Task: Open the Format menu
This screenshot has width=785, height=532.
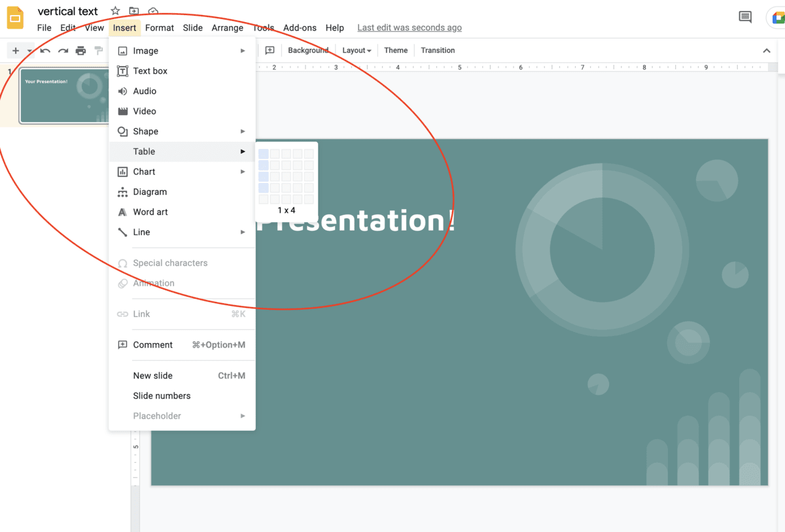Action: [x=160, y=28]
